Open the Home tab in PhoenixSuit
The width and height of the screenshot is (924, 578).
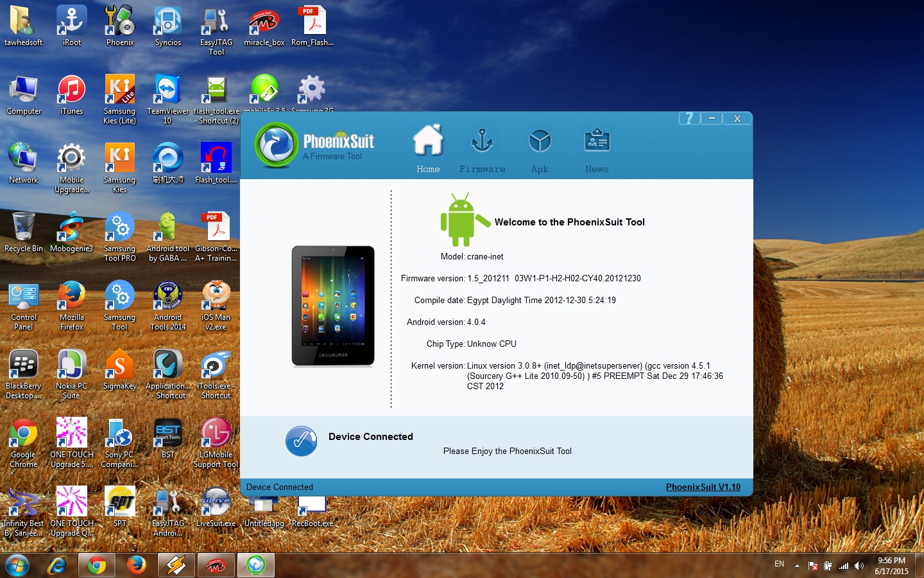click(428, 149)
